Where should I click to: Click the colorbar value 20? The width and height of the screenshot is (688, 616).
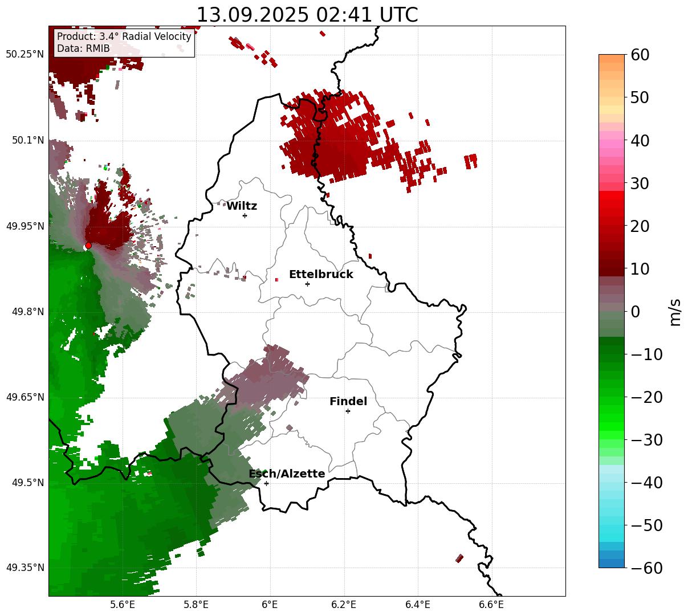click(639, 226)
